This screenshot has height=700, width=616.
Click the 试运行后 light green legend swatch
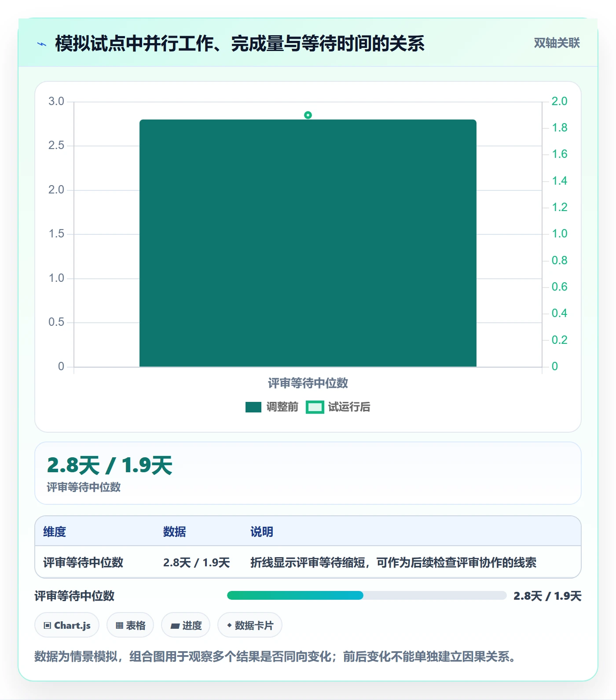pos(315,407)
